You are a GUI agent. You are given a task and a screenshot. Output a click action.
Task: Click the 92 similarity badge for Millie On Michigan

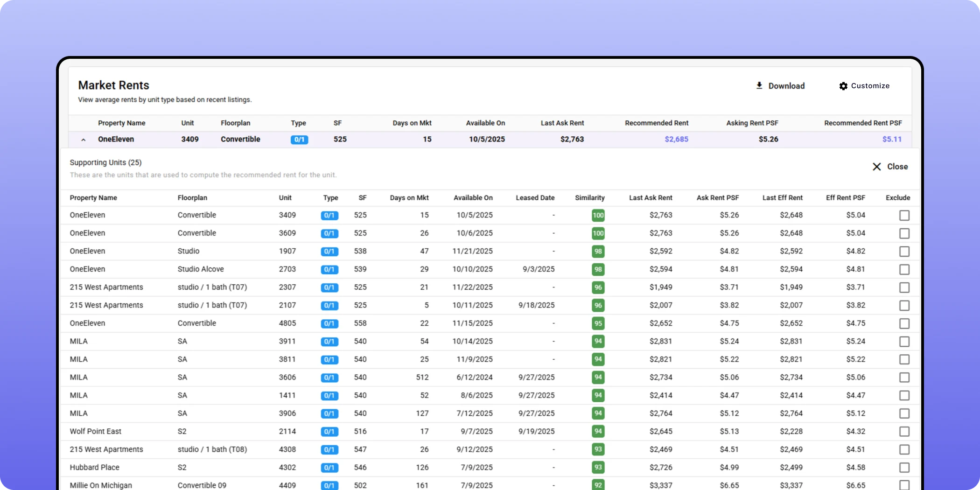pos(598,485)
